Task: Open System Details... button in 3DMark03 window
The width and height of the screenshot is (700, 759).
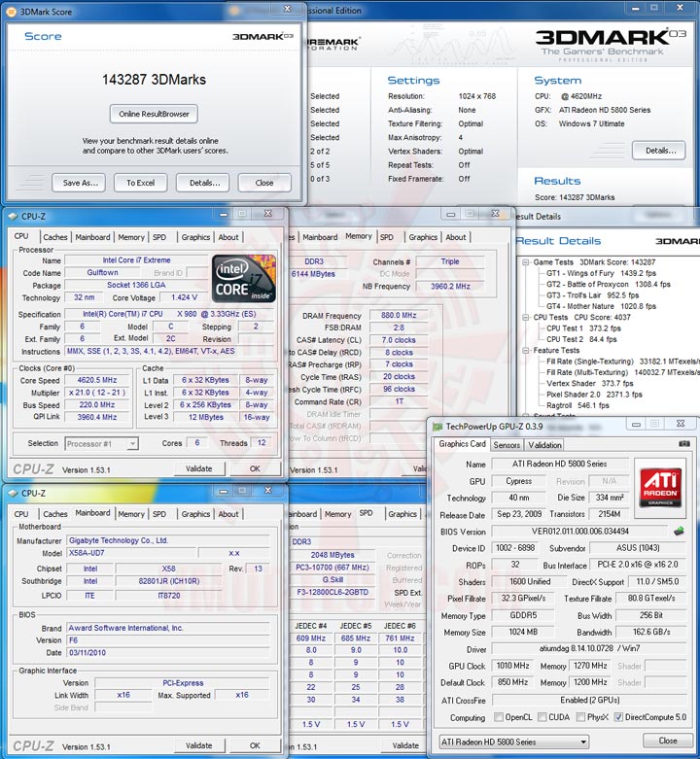Action: [660, 151]
